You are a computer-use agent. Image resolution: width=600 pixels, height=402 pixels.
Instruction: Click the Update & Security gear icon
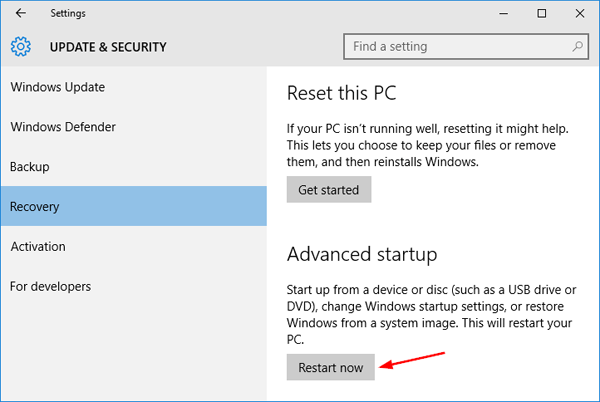click(x=21, y=47)
